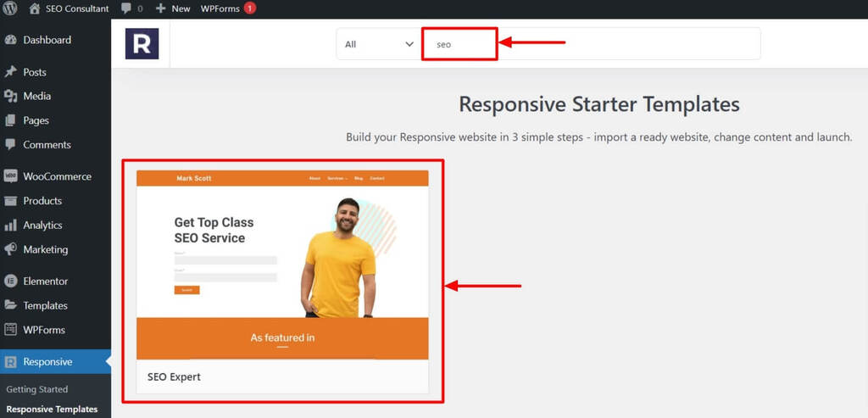Click the Analytics bar chart icon
The height and width of the screenshot is (418, 868).
click(x=10, y=225)
